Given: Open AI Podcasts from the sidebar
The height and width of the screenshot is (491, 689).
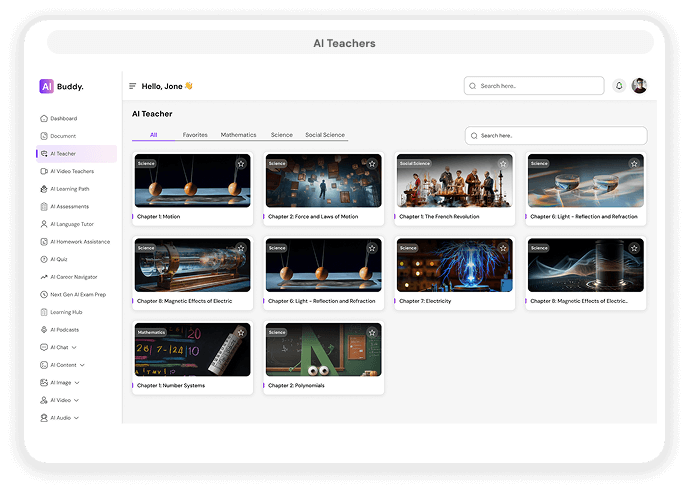Looking at the screenshot, I should (x=64, y=329).
